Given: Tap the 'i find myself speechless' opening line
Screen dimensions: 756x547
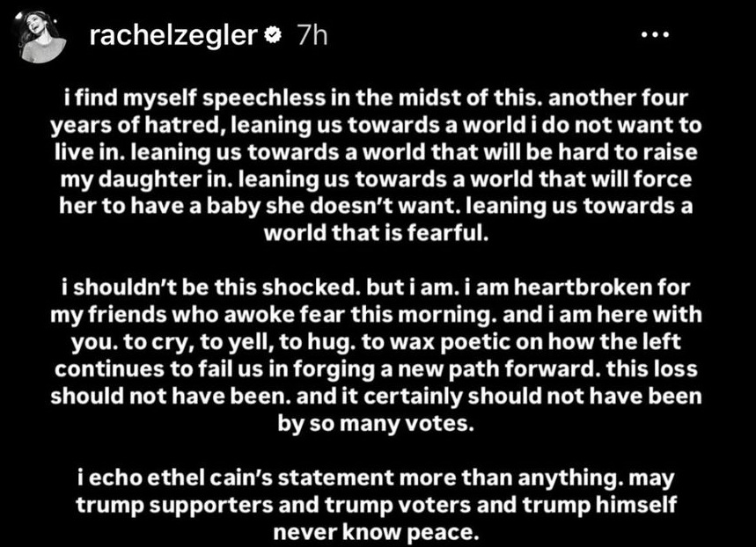Looking at the screenshot, I should [376, 98].
